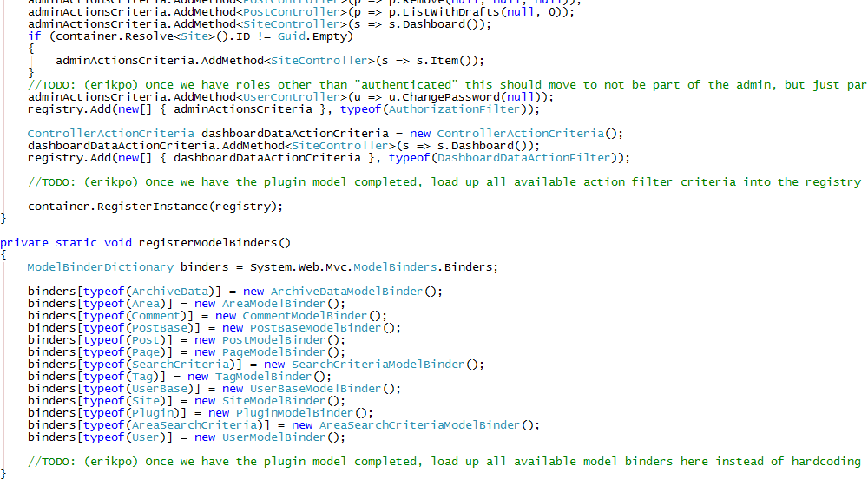Click PluginModelBinder in the binders list
Viewport: 868px width, 486px height.
(282, 413)
